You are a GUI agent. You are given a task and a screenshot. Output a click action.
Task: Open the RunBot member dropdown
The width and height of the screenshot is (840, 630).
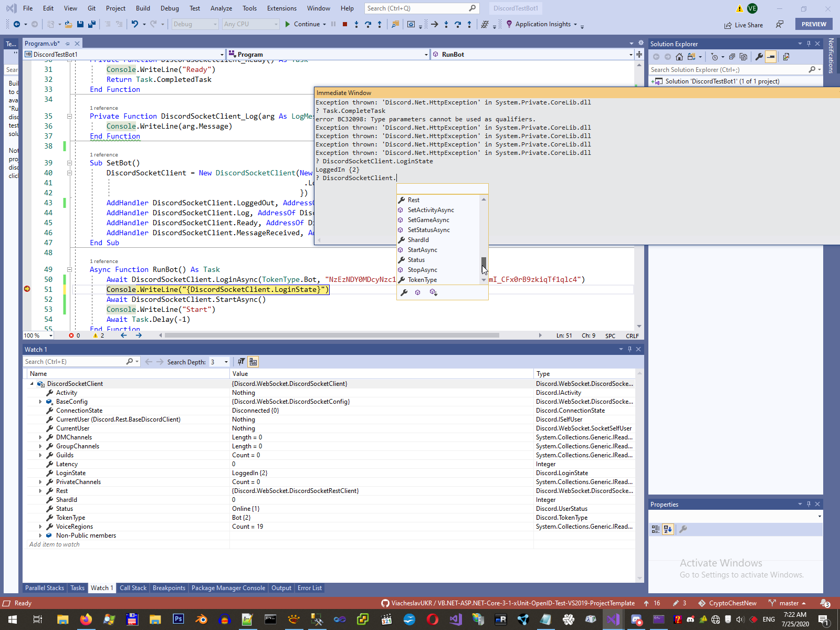[x=630, y=55]
